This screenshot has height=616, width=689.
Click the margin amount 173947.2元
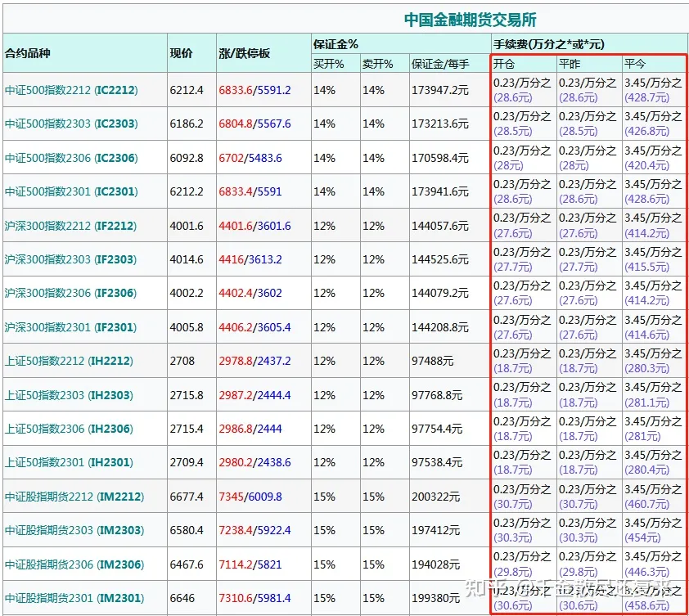click(x=440, y=90)
